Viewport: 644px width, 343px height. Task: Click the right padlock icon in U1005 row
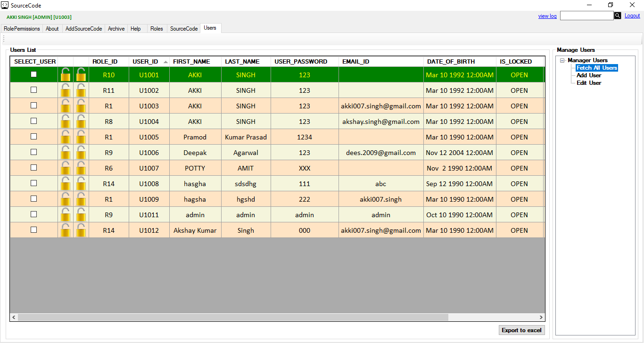point(81,137)
